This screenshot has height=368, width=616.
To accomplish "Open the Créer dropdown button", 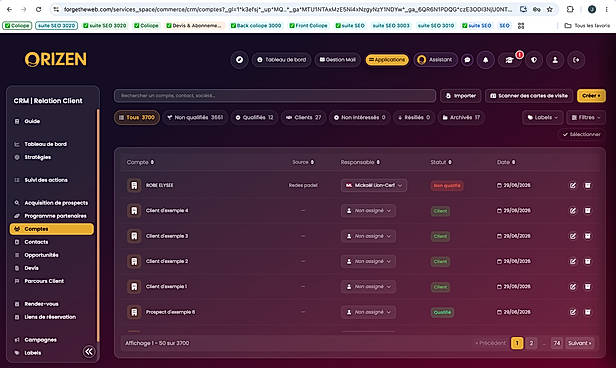I will click(591, 96).
